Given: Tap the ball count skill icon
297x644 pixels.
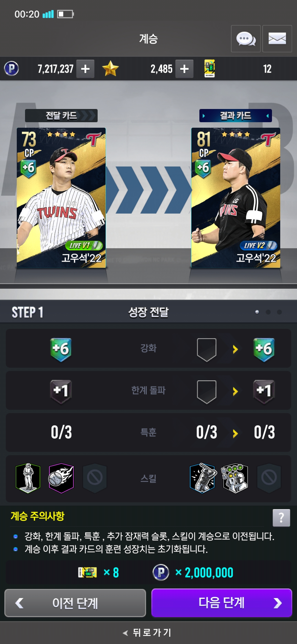Looking at the screenshot, I should pos(235,478).
